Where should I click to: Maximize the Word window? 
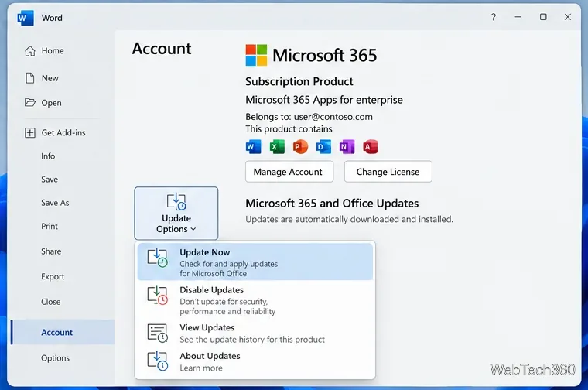[x=543, y=17]
